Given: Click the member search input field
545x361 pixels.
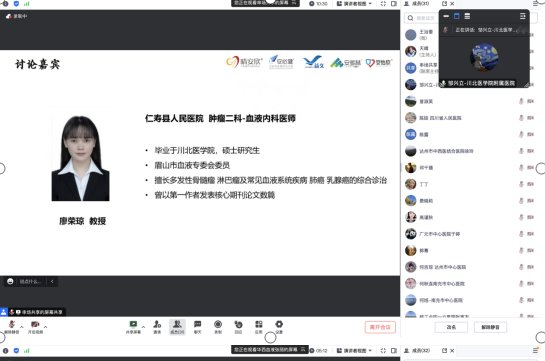Looking at the screenshot, I should coord(421,18).
